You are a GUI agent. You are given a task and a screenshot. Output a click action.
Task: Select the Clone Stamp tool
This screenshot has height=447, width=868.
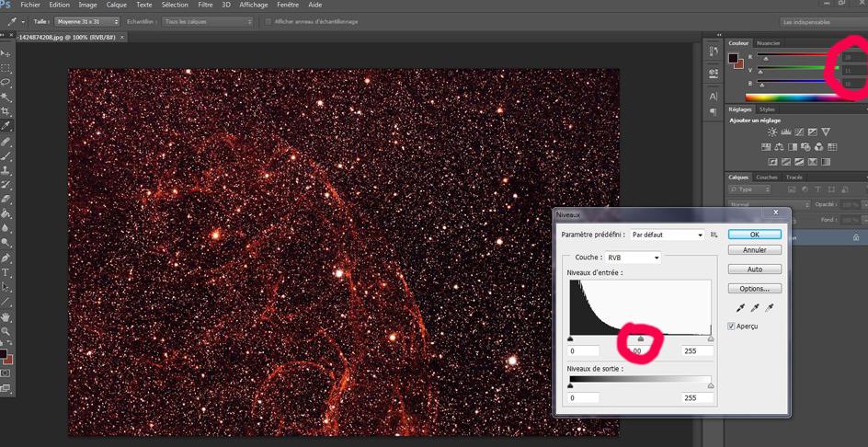tap(6, 170)
